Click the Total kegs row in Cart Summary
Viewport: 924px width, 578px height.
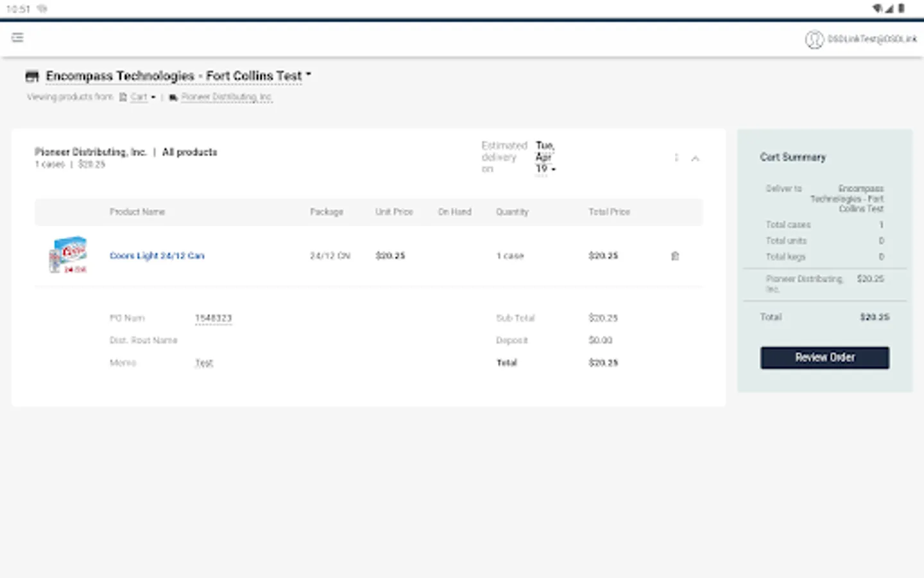[825, 257]
